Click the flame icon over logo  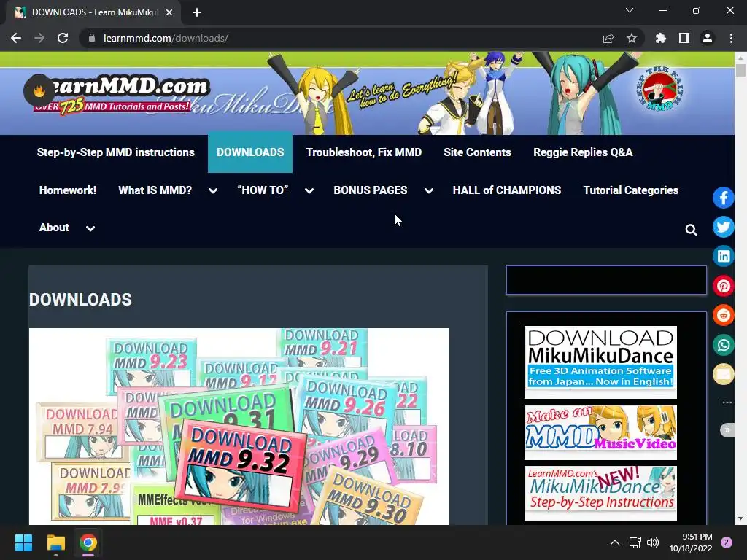[39, 90]
